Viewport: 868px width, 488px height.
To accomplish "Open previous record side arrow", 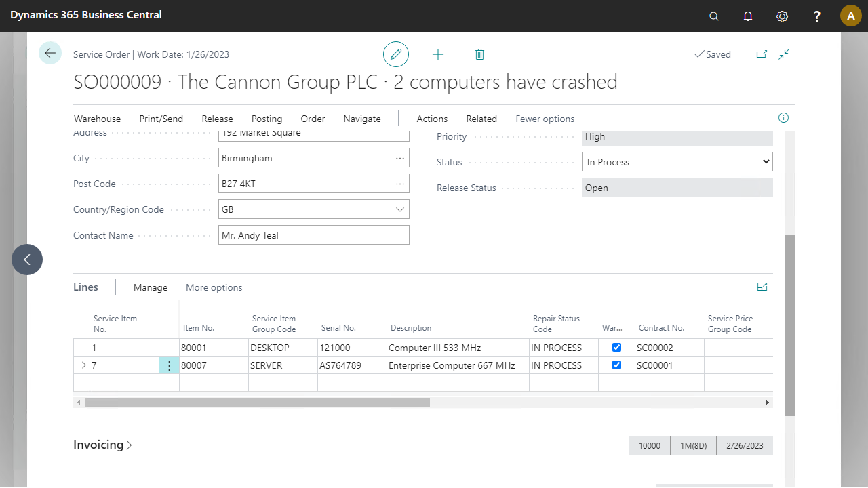I will (x=27, y=260).
